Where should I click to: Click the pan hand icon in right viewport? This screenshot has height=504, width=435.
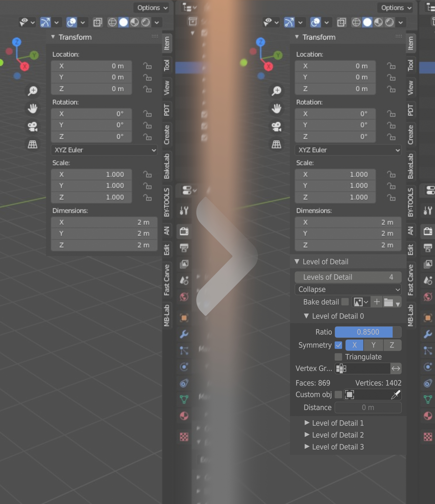click(x=276, y=108)
